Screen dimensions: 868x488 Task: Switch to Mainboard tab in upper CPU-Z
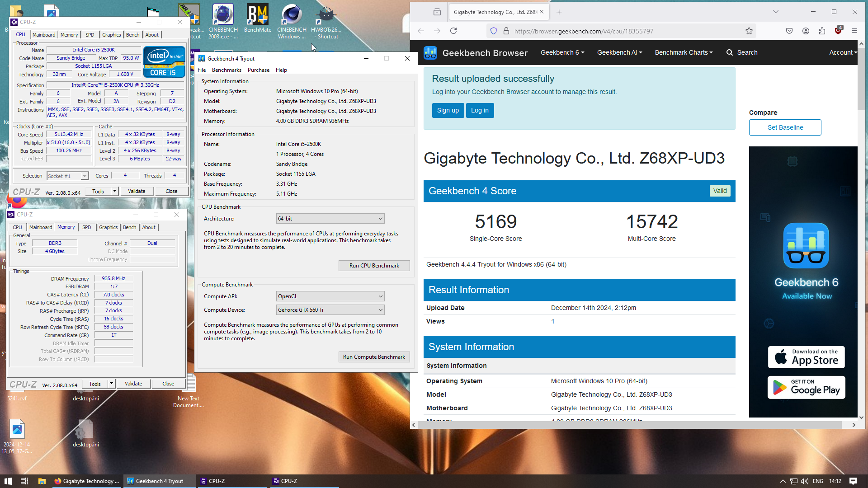[x=44, y=35]
